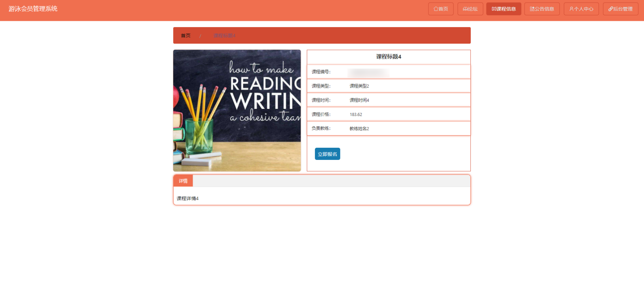Open the 论坛 navigation menu item

pos(470,9)
